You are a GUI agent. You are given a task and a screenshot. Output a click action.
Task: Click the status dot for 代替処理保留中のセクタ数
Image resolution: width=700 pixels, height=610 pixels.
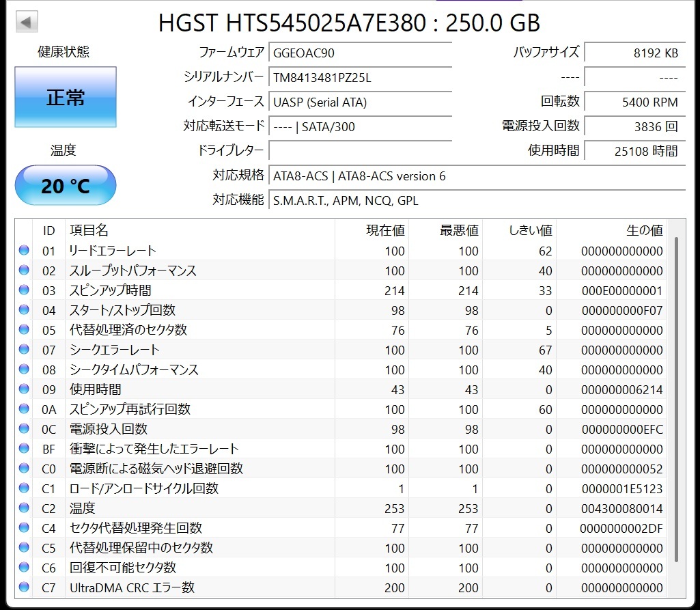[24, 547]
